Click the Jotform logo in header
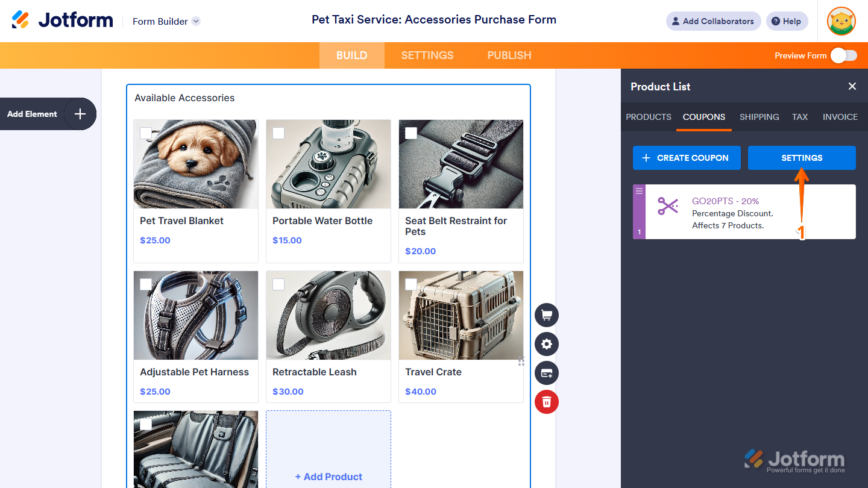The image size is (868, 488). pyautogui.click(x=63, y=20)
